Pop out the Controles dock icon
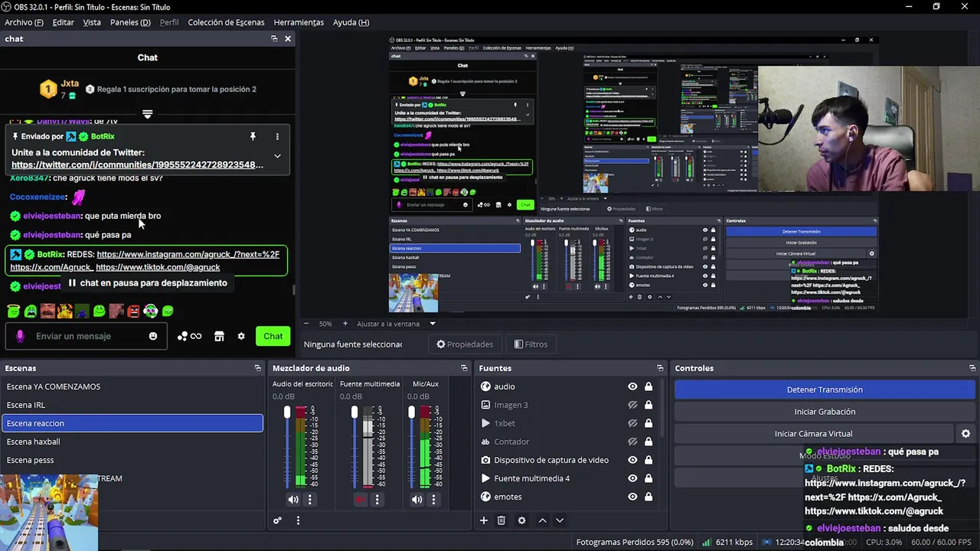The height and width of the screenshot is (551, 980). (972, 368)
